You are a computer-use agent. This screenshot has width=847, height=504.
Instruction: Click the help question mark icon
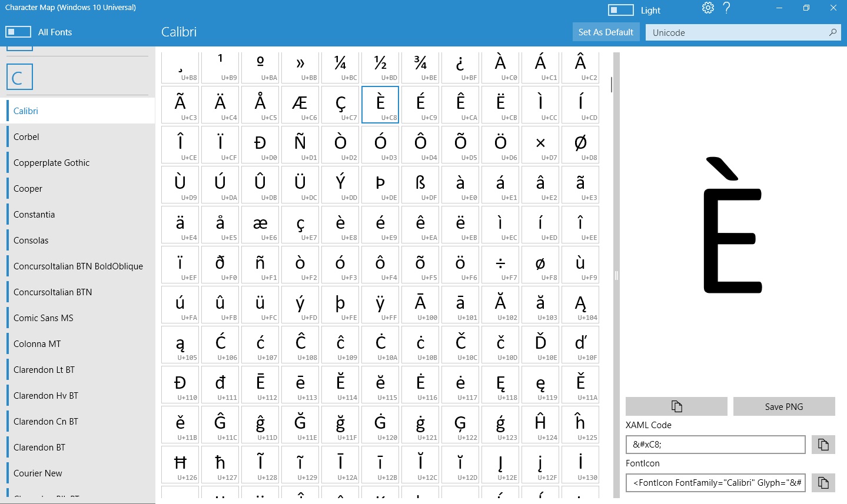[726, 8]
